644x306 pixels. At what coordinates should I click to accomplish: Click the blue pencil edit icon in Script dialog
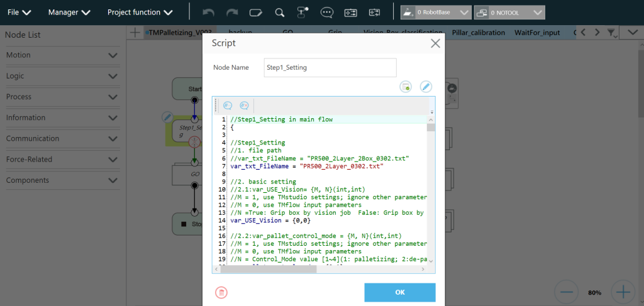[x=426, y=87]
